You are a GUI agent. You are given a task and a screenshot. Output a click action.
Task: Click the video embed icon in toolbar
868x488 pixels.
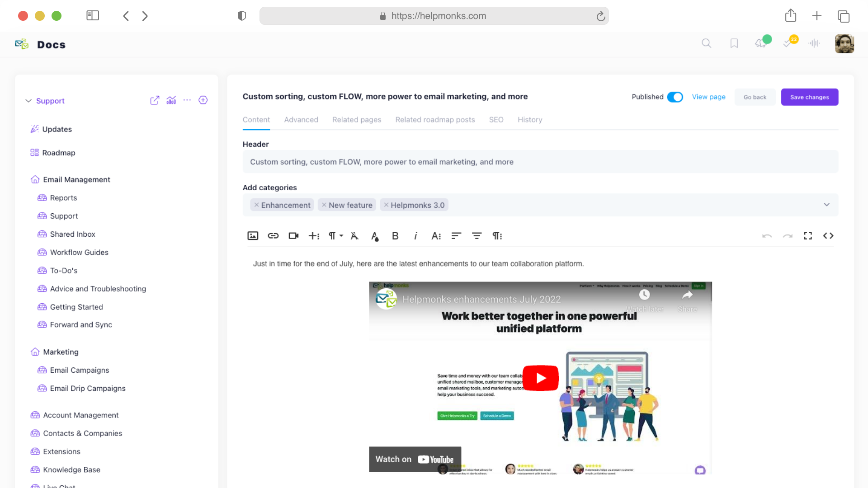[x=293, y=235]
